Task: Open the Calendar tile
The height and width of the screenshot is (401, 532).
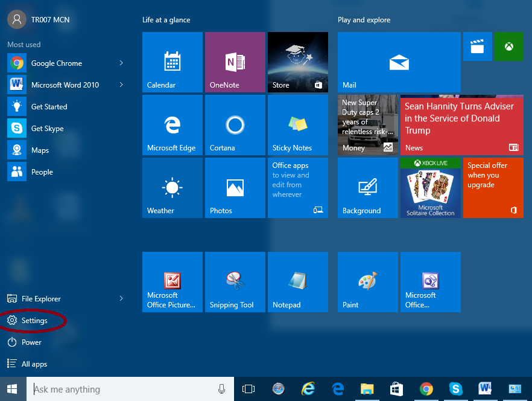Action: 172,62
